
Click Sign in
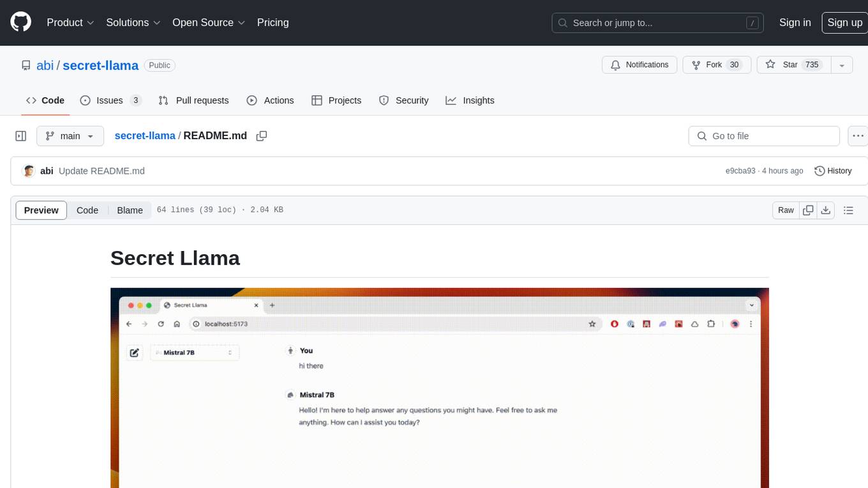click(x=795, y=22)
